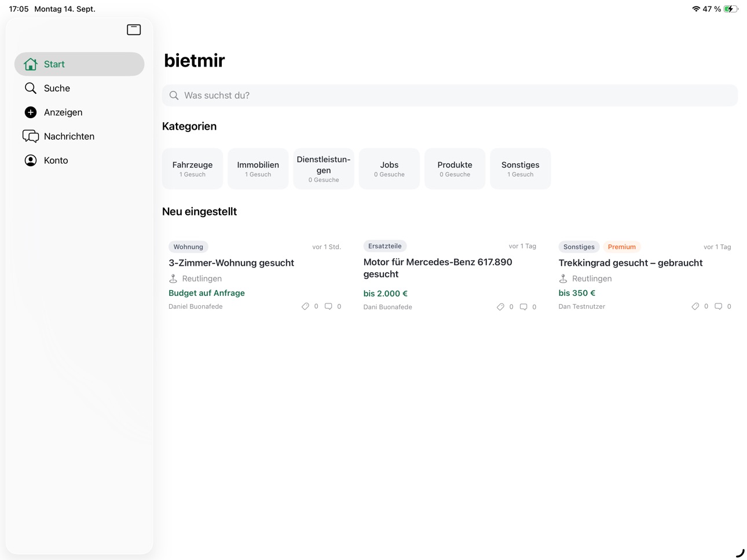Click comment icon on Trekkingrad listing
Viewport: 747px width, 560px height.
point(718,306)
